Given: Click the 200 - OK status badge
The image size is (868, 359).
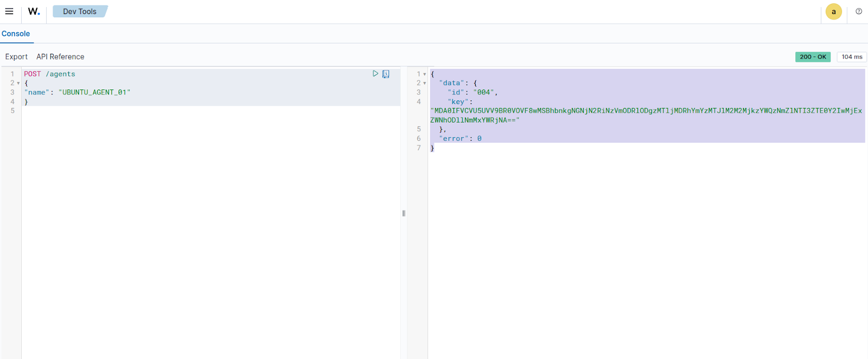Looking at the screenshot, I should (x=812, y=57).
